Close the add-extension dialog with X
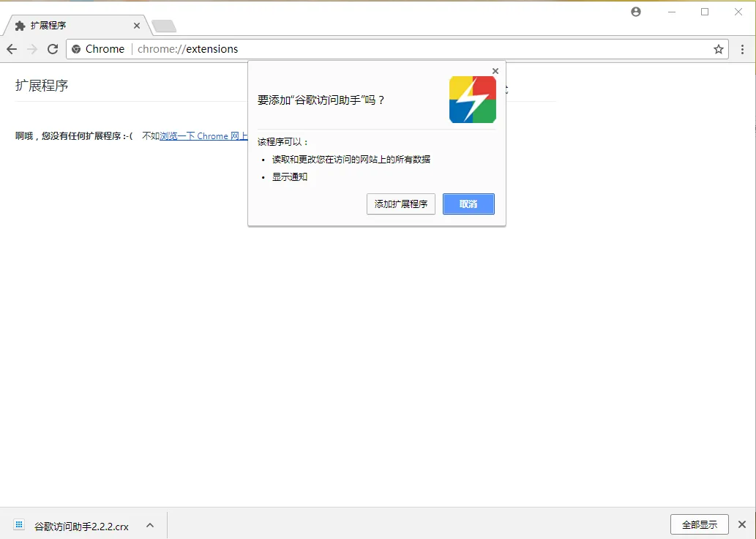This screenshot has height=539, width=756. [495, 71]
